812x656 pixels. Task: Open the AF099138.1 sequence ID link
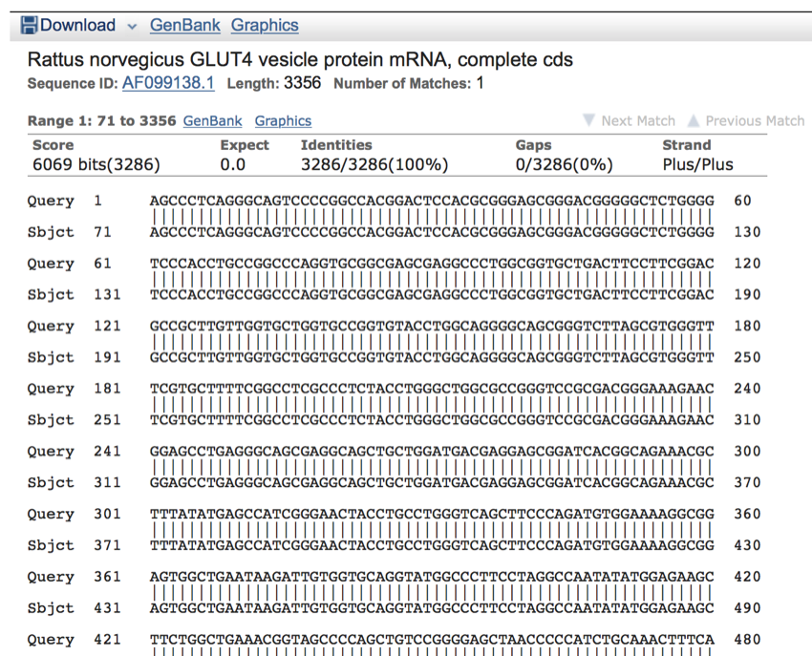tap(168, 83)
